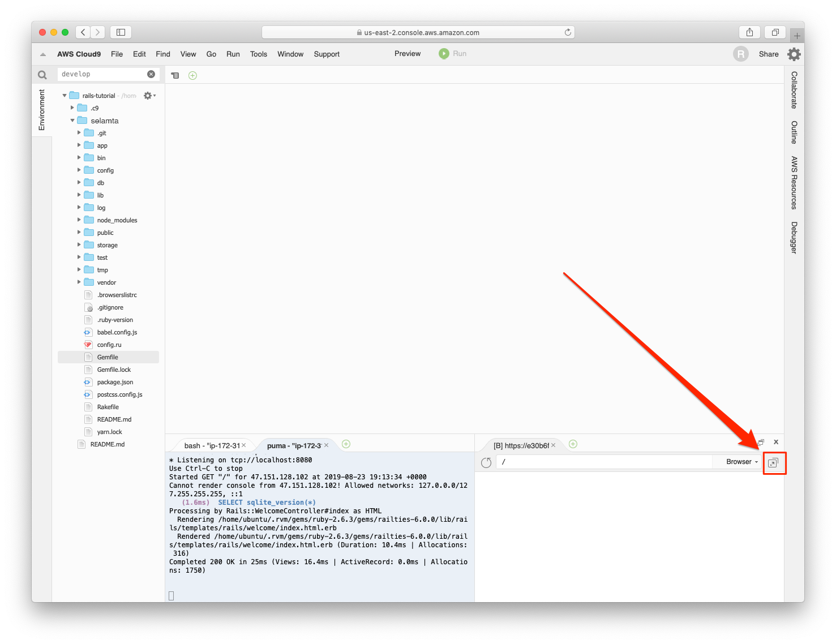
Task: Open the AWS Cloud9 menu
Action: [79, 54]
